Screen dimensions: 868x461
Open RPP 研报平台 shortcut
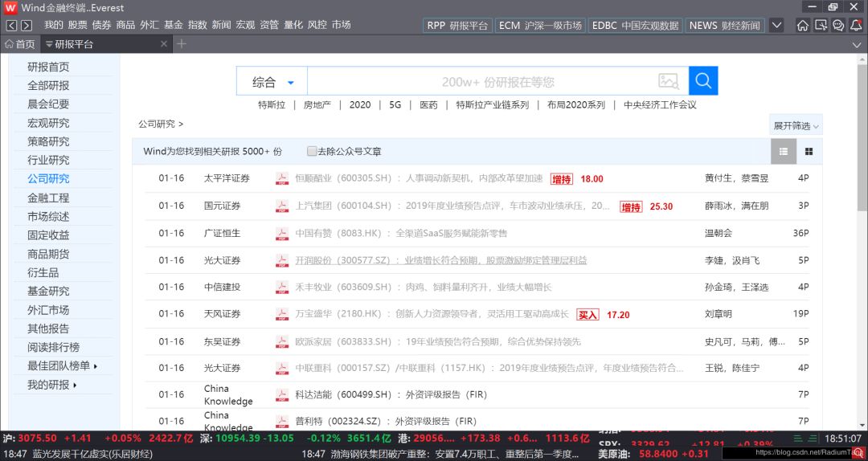[457, 26]
